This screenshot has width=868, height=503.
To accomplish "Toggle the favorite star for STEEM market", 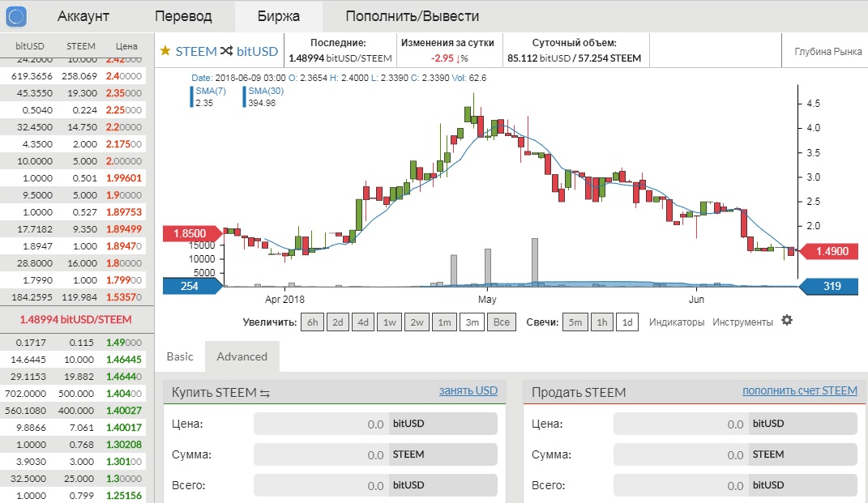I will pos(165,51).
